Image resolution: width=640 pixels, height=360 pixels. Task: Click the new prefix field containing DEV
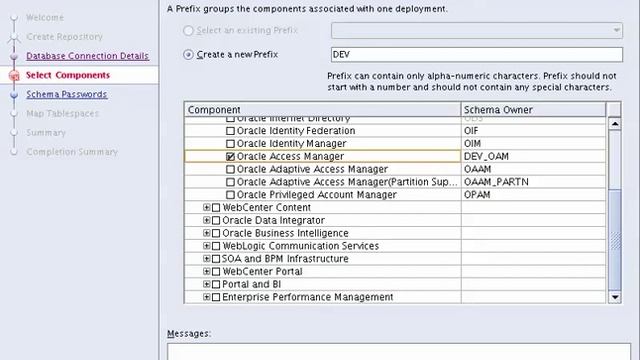tap(477, 55)
